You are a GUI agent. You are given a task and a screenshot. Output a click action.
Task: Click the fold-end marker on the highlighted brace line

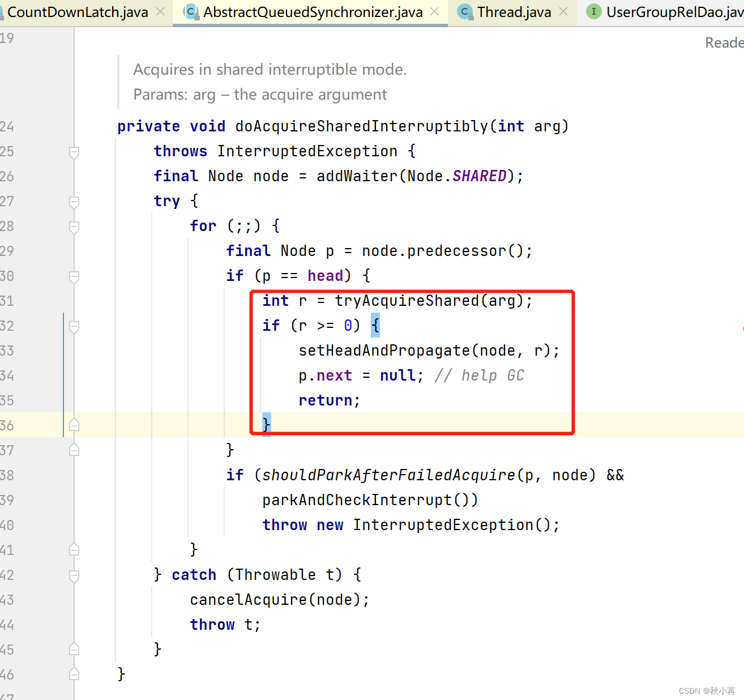[x=74, y=425]
